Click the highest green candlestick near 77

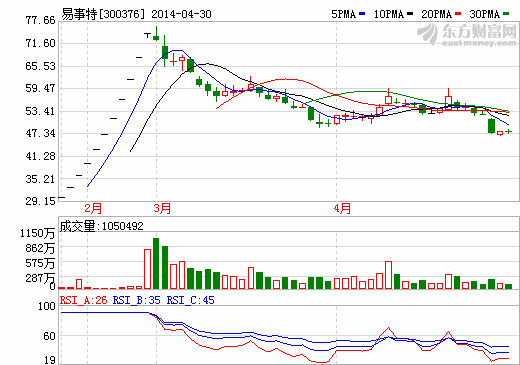tap(156, 35)
